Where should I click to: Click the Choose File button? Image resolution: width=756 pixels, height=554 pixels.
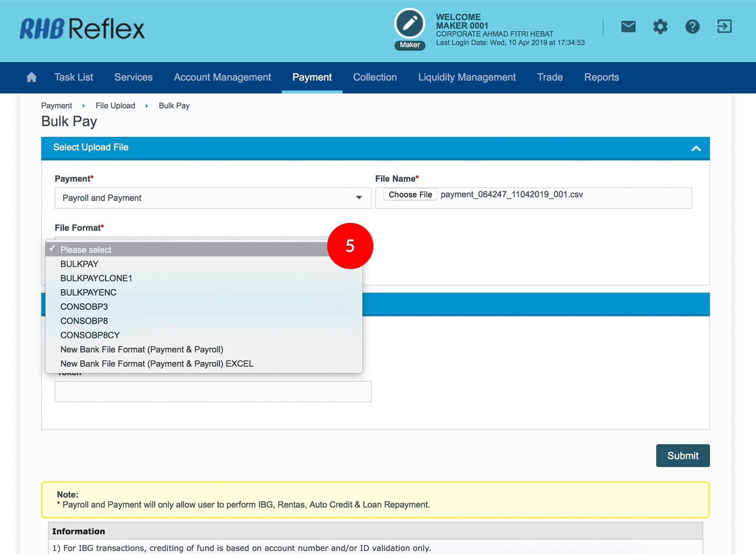click(x=410, y=194)
